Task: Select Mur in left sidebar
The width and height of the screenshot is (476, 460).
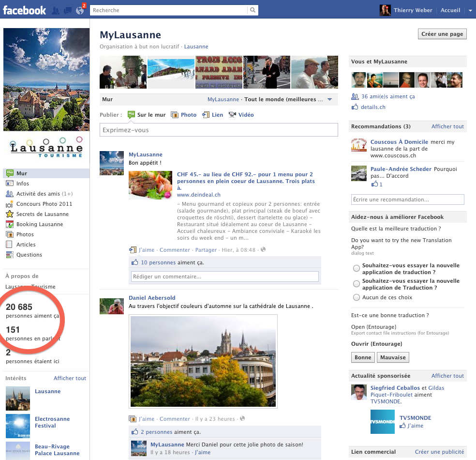Action: 46,173
